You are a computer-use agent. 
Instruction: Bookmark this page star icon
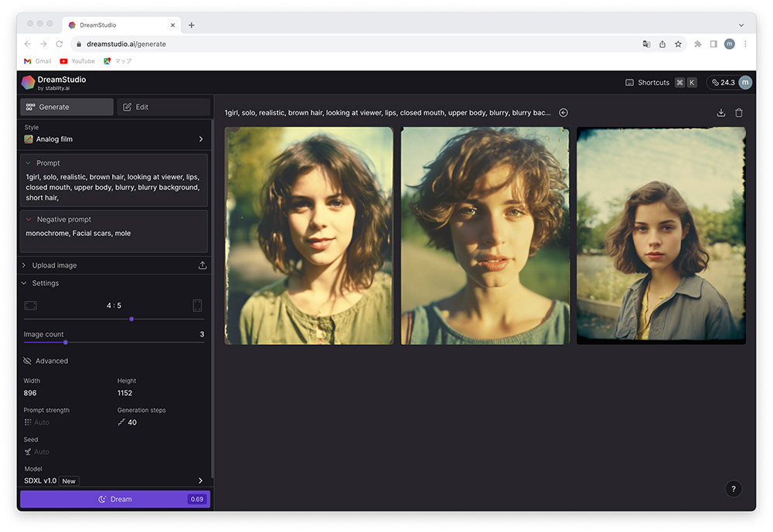pos(679,44)
